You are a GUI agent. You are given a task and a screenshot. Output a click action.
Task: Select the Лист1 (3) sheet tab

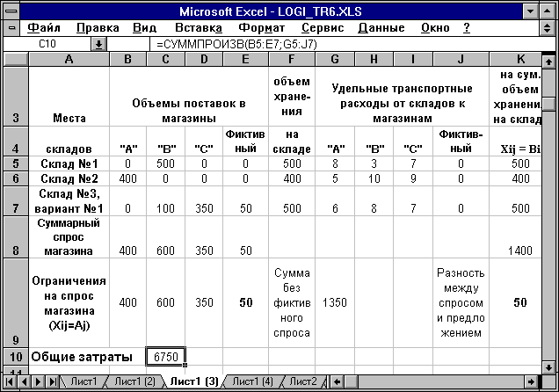pyautogui.click(x=194, y=381)
